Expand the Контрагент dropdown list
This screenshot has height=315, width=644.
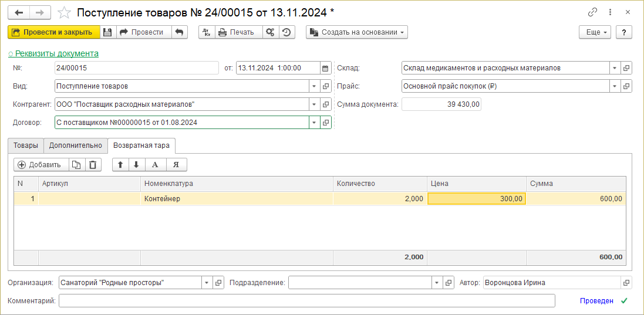(x=314, y=104)
